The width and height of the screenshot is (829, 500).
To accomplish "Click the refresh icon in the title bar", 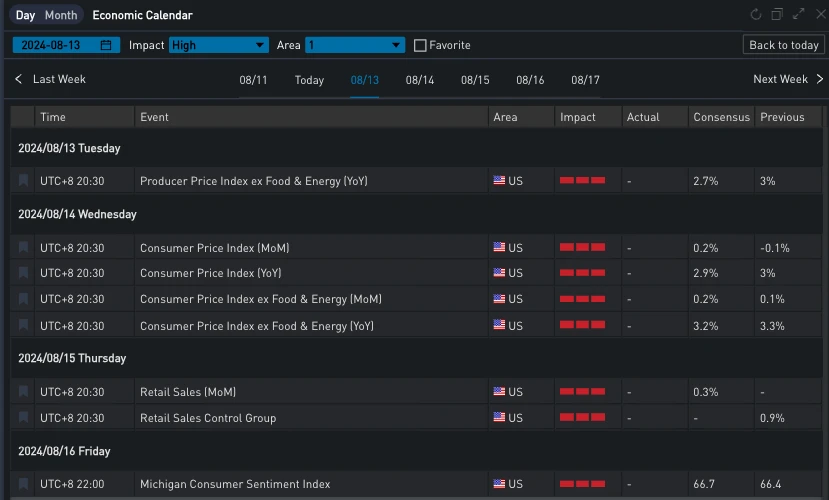I will [x=756, y=15].
